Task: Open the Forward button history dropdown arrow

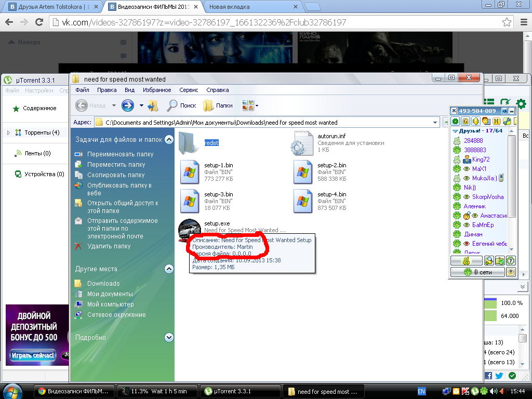Action: [141, 105]
